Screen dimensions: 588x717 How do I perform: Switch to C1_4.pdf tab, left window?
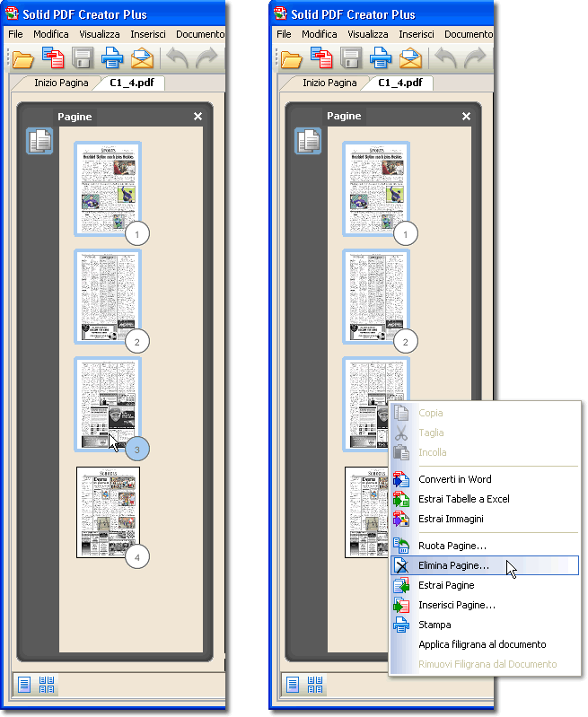tap(132, 83)
